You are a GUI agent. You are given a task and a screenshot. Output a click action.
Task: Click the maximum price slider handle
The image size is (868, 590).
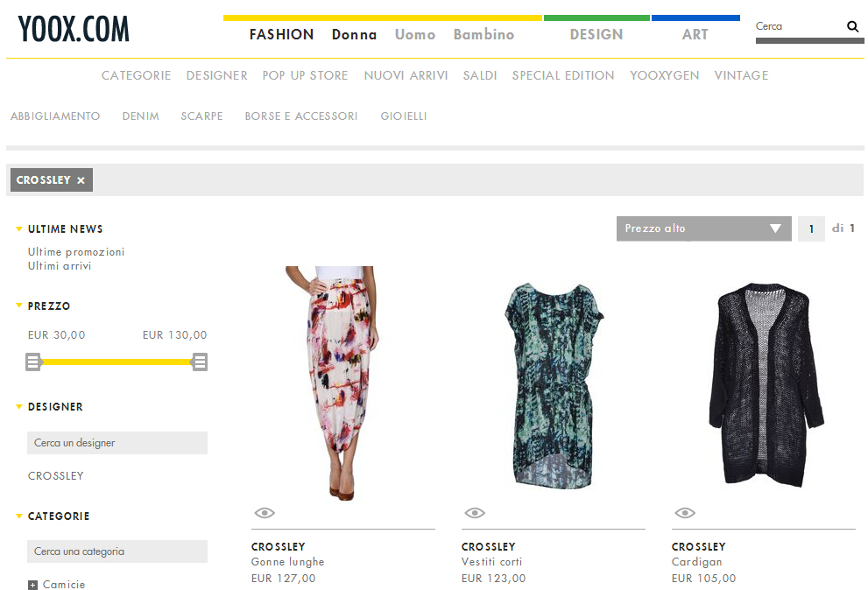click(x=200, y=362)
